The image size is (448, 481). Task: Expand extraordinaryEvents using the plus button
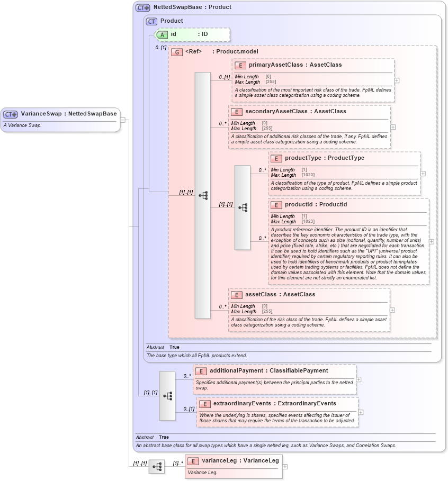pyautogui.click(x=360, y=412)
